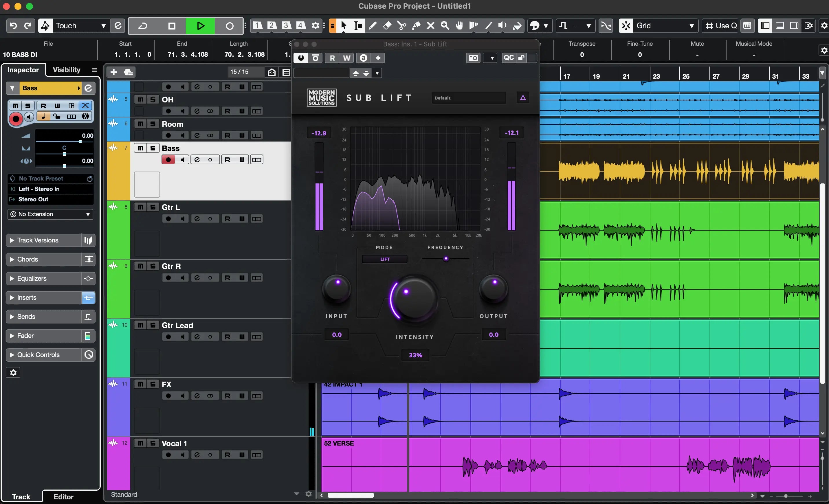
Task: Click the Add Track plus button
Action: click(114, 72)
